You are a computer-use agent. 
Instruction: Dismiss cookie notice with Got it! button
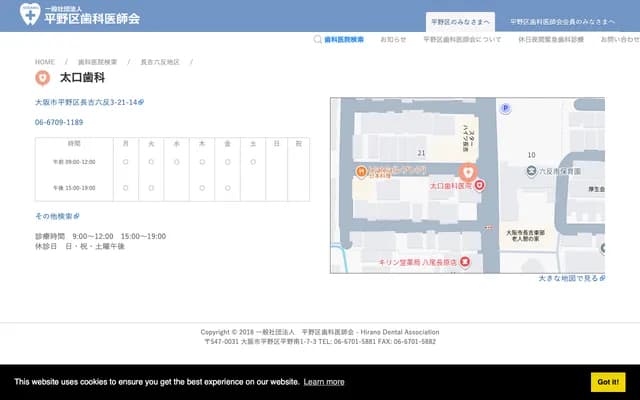coord(608,381)
